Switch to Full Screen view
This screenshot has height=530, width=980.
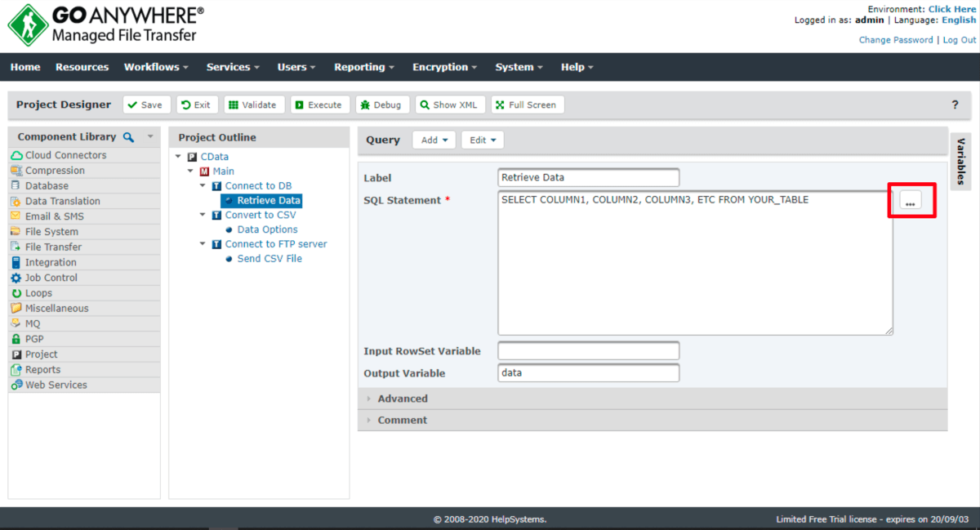[528, 105]
